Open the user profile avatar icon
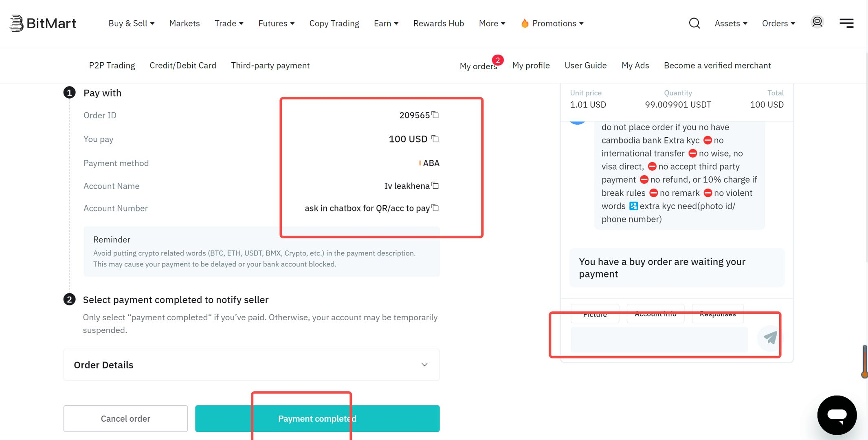 pos(817,22)
